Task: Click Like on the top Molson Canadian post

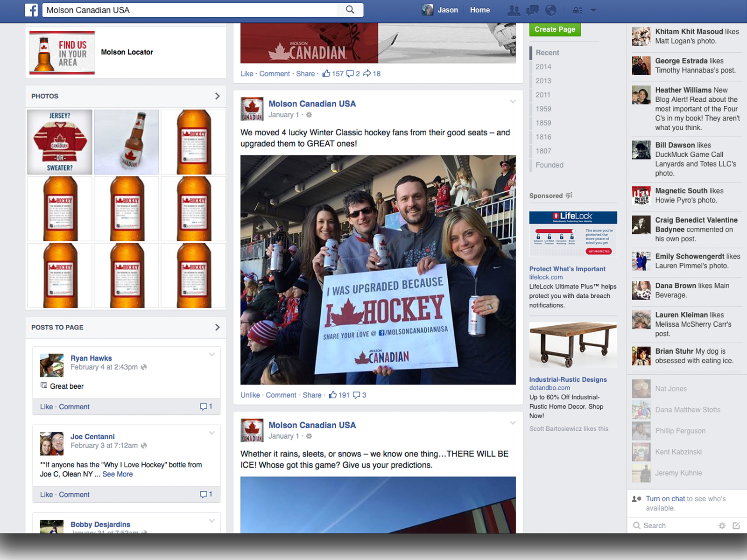Action: pos(247,73)
